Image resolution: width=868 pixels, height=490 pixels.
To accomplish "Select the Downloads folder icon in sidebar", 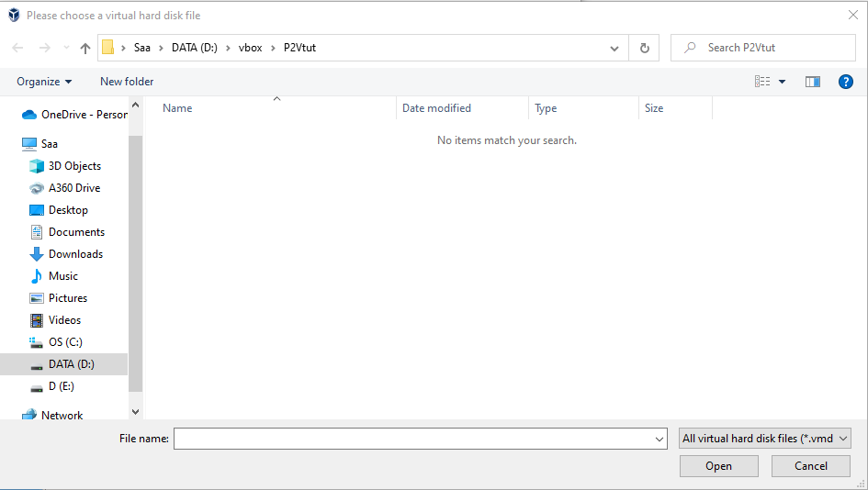I will [x=37, y=254].
